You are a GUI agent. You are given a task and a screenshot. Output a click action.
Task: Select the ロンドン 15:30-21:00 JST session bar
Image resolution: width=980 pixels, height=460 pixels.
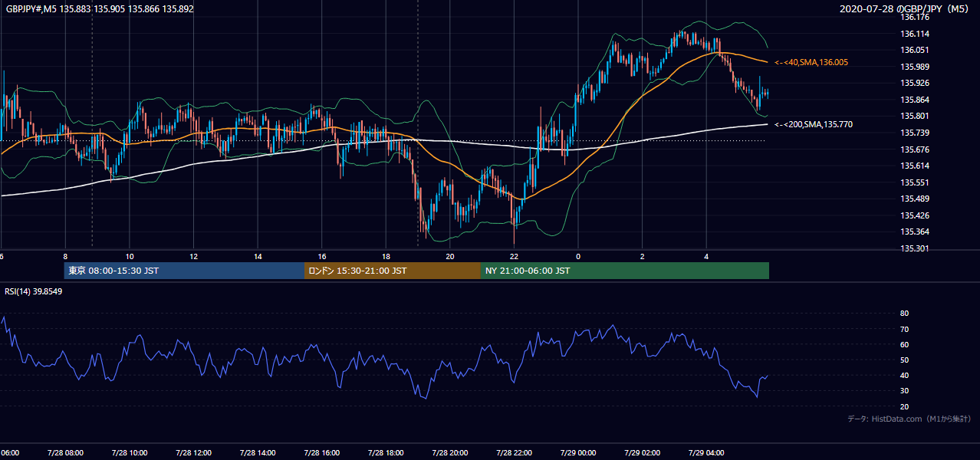[393, 271]
